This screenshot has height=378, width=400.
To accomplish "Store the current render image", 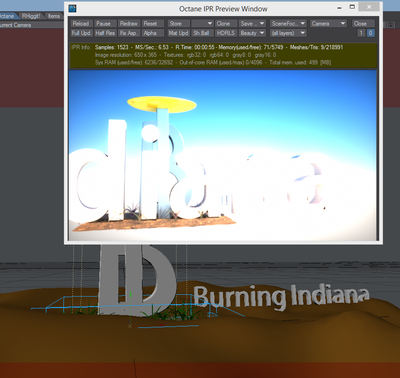I will pyautogui.click(x=179, y=24).
